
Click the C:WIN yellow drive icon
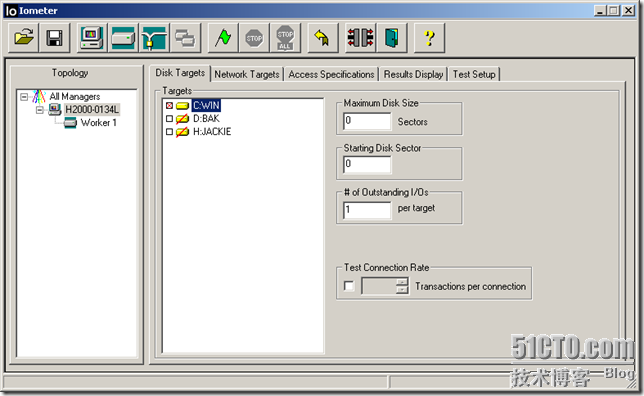182,106
